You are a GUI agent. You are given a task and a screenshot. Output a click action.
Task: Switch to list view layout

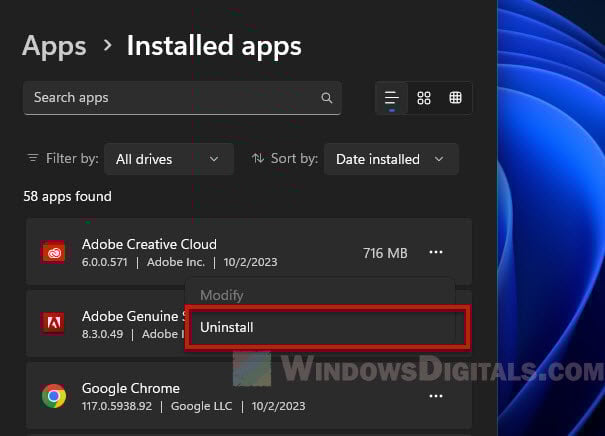point(392,98)
